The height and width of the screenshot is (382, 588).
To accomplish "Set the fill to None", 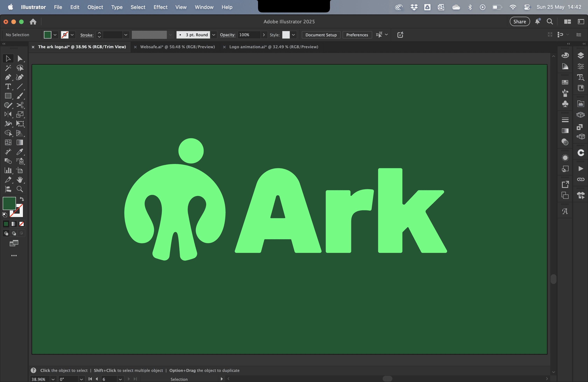I will 22,224.
